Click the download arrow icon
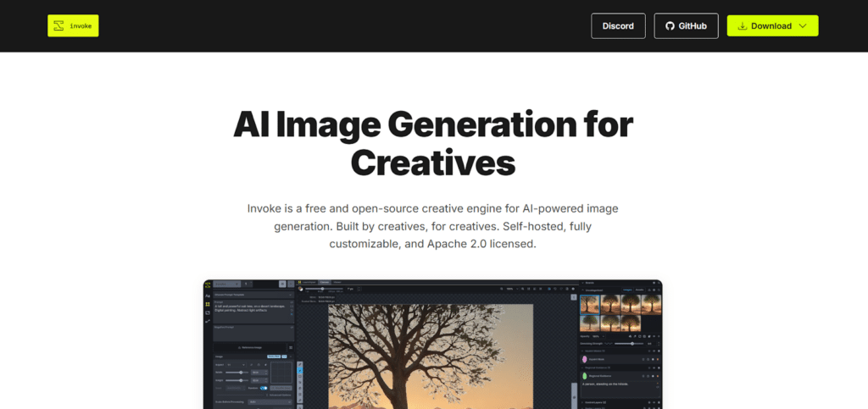Image resolution: width=868 pixels, height=409 pixels. pyautogui.click(x=742, y=25)
